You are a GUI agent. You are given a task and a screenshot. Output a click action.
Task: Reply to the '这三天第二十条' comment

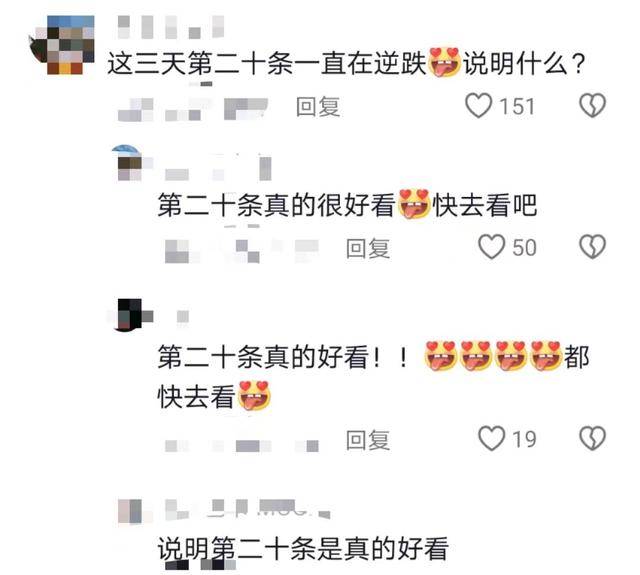318,107
